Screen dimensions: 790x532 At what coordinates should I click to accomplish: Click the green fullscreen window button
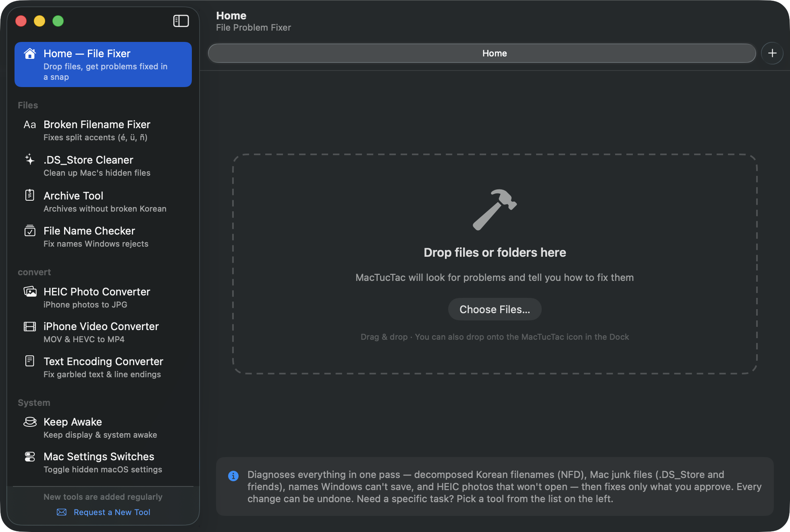[58, 21]
